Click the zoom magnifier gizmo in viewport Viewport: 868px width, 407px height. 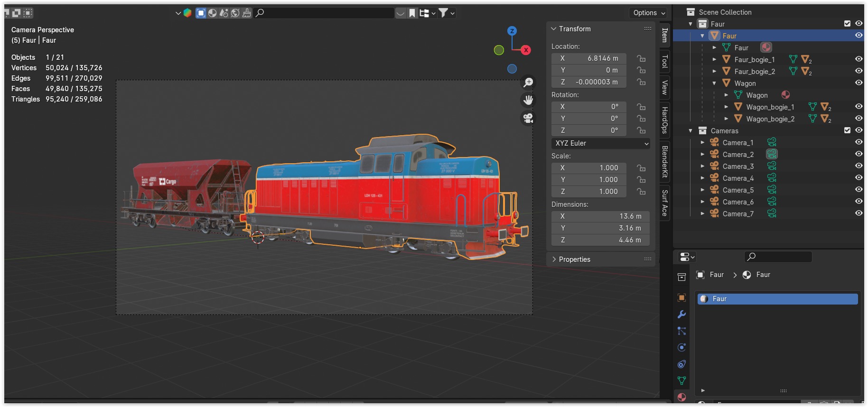coord(528,83)
